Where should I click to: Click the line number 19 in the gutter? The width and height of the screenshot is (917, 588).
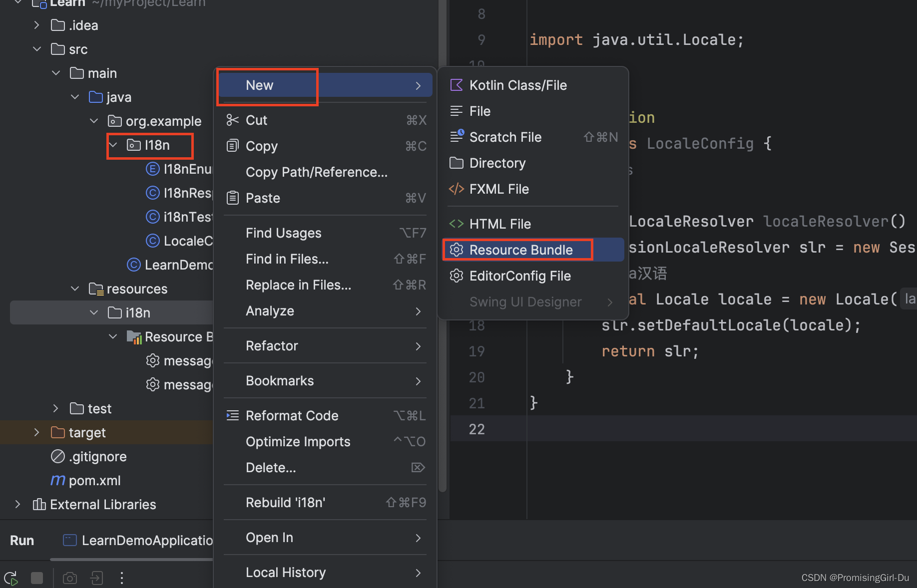(x=476, y=351)
